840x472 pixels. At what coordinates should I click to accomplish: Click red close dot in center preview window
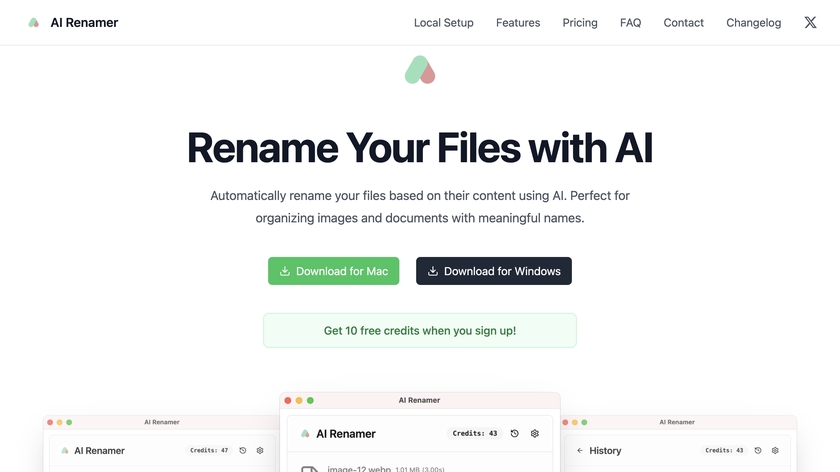[x=288, y=400]
